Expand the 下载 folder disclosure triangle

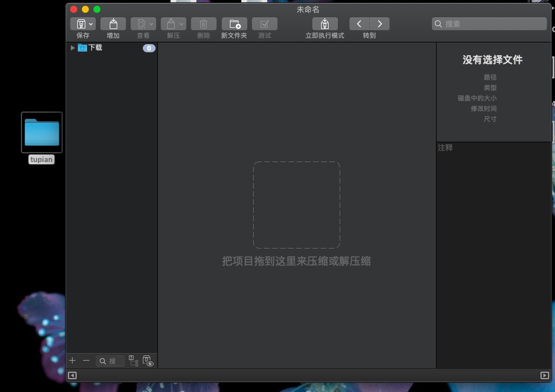(x=73, y=48)
